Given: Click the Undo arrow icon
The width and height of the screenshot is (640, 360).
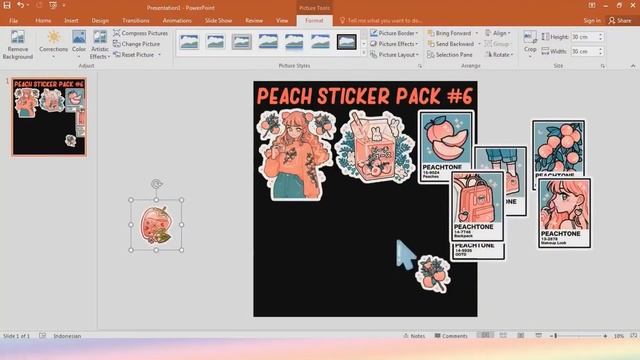Looking at the screenshot, I should [20, 5].
